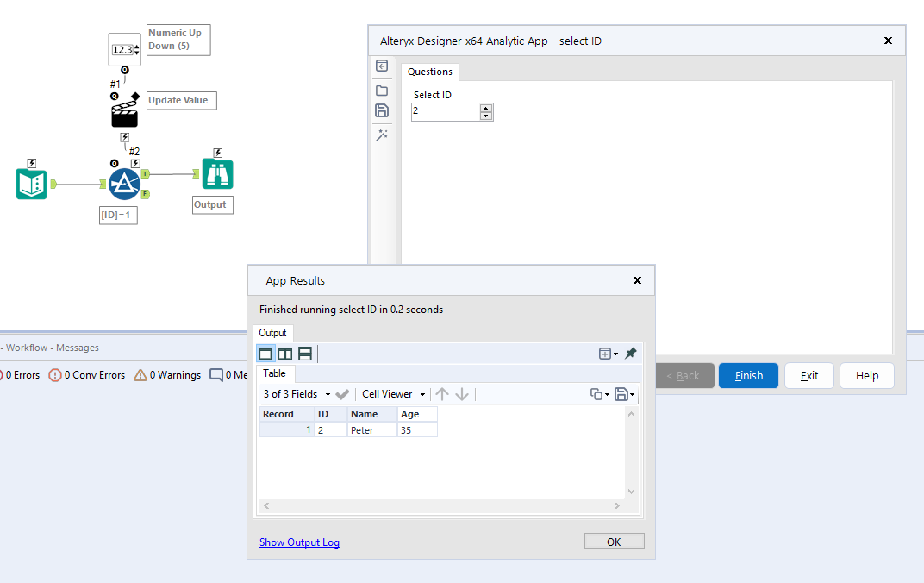Click the save icon in the app sidebar

(382, 110)
